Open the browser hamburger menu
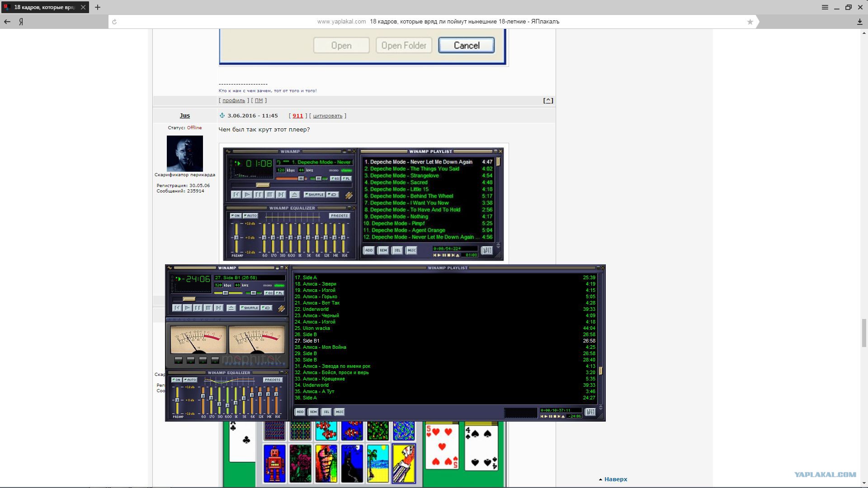This screenshot has height=488, width=868. pos(825,7)
